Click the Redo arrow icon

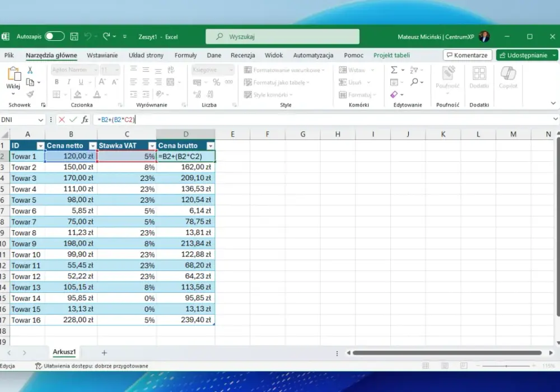(x=106, y=36)
